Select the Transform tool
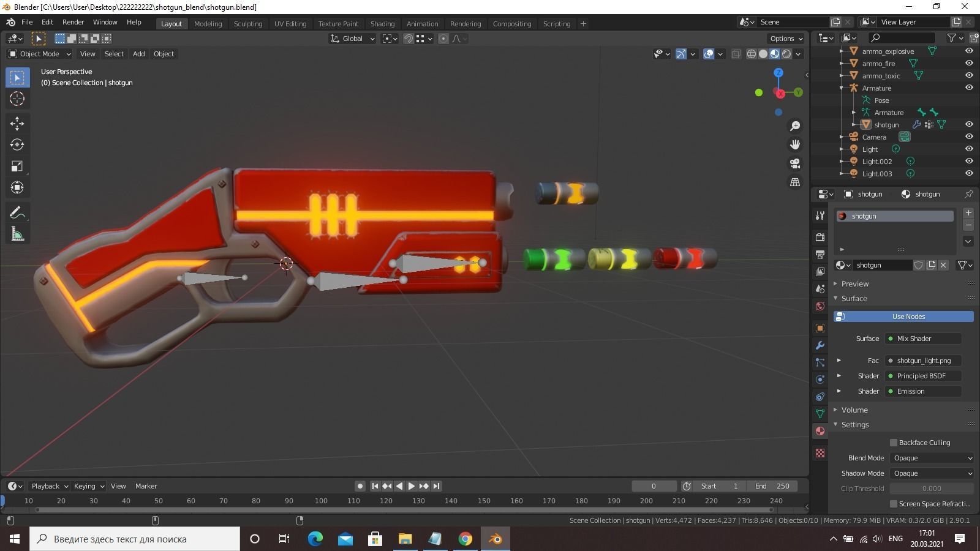 click(17, 188)
